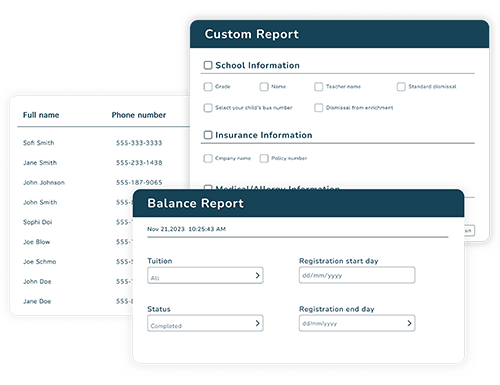Select the Jane Smith row name
The width and height of the screenshot is (500, 385).
(x=40, y=163)
